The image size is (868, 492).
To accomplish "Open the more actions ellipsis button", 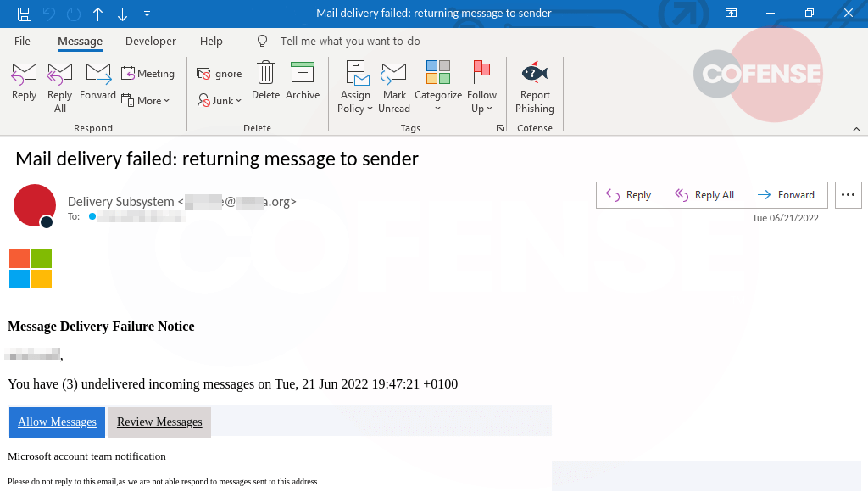I will [x=848, y=194].
